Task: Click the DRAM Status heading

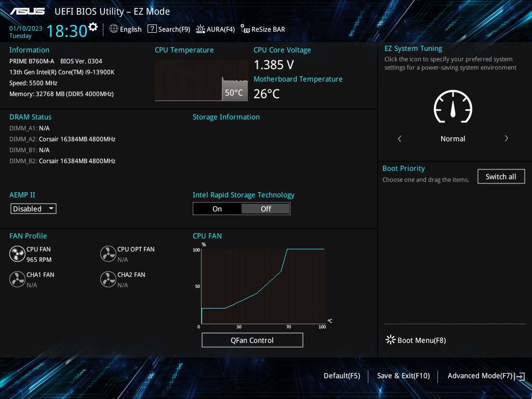Action: click(31, 117)
